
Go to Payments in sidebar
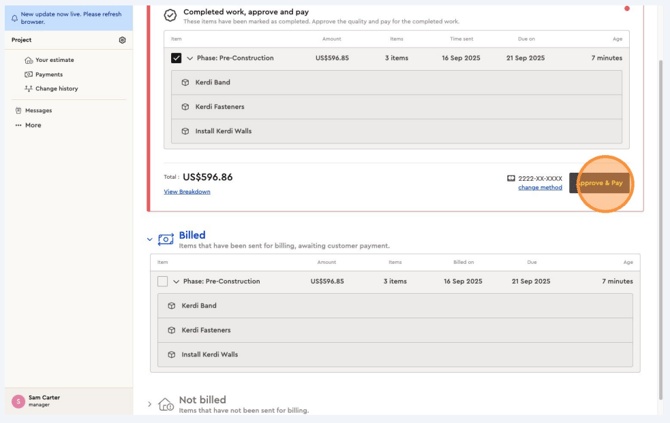coord(48,74)
